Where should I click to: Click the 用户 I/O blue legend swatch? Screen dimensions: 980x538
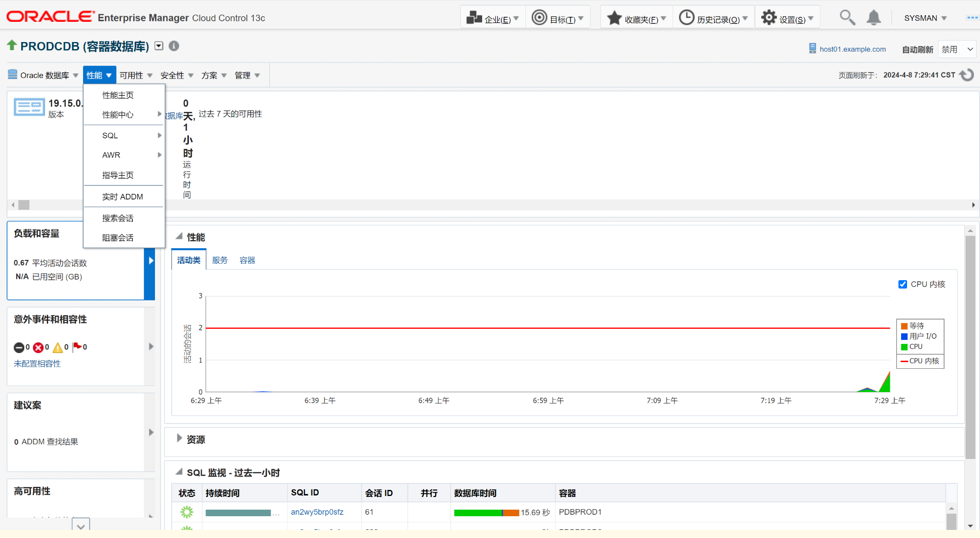(904, 336)
